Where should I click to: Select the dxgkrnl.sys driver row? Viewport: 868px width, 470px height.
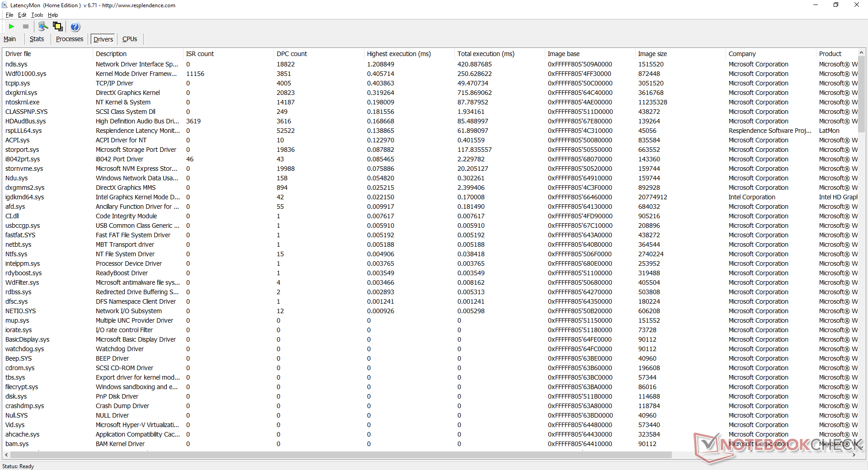tap(430, 93)
